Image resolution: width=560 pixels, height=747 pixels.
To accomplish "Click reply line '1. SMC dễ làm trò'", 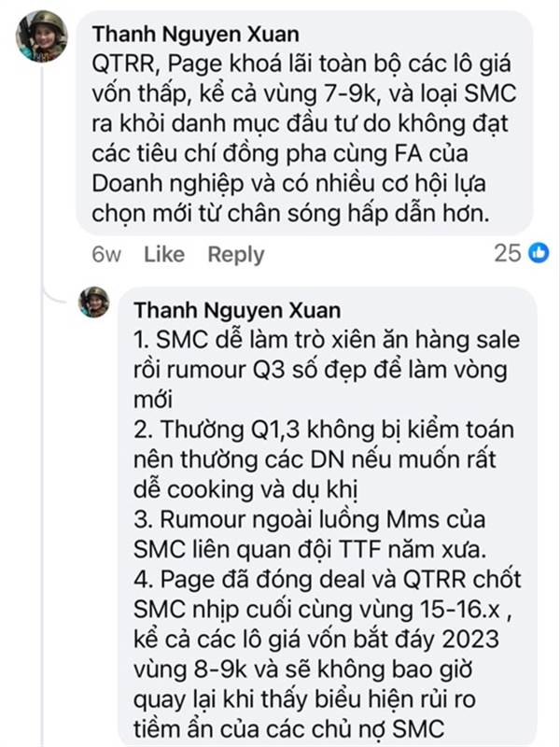I will coord(326,340).
